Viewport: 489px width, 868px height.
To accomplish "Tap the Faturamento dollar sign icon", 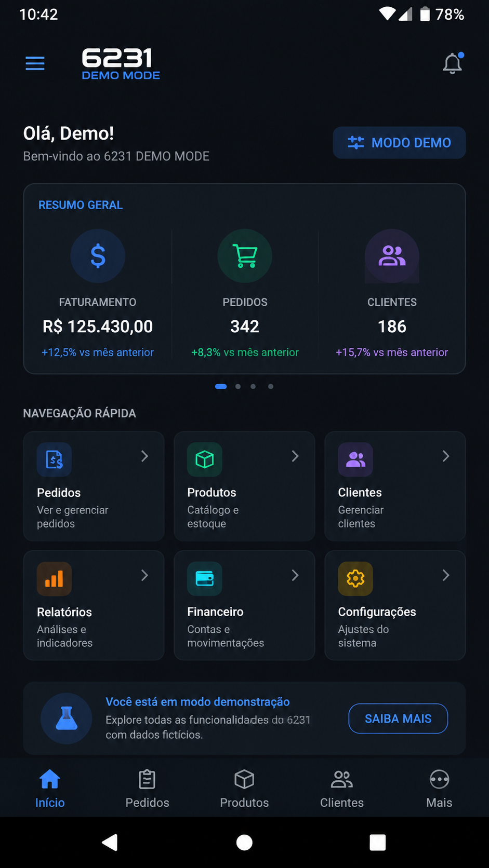I will click(x=98, y=256).
